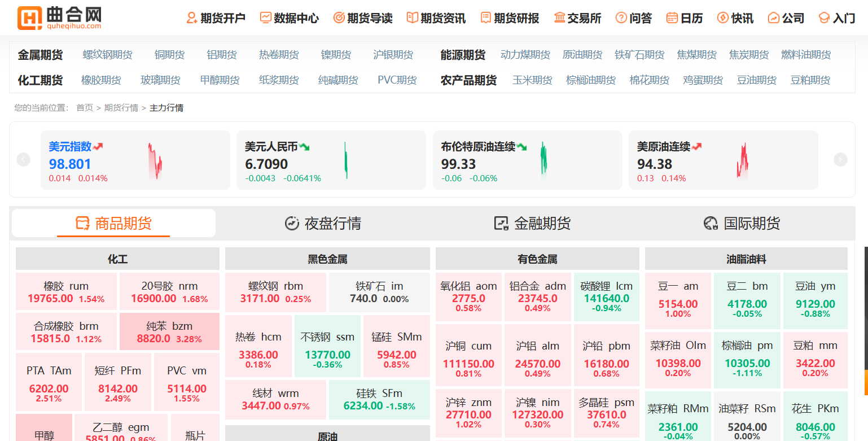
Task: Click the 期货开户 person icon
Action: 192,18
